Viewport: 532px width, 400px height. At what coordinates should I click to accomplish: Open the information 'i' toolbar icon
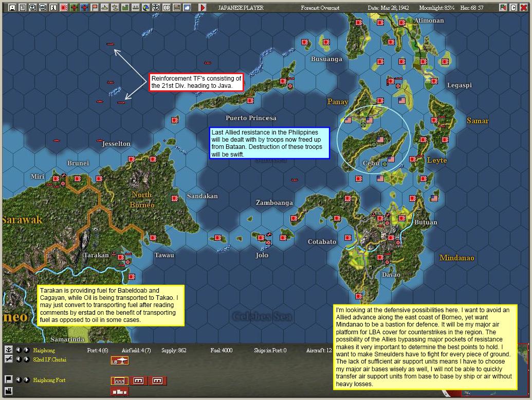click(x=53, y=8)
